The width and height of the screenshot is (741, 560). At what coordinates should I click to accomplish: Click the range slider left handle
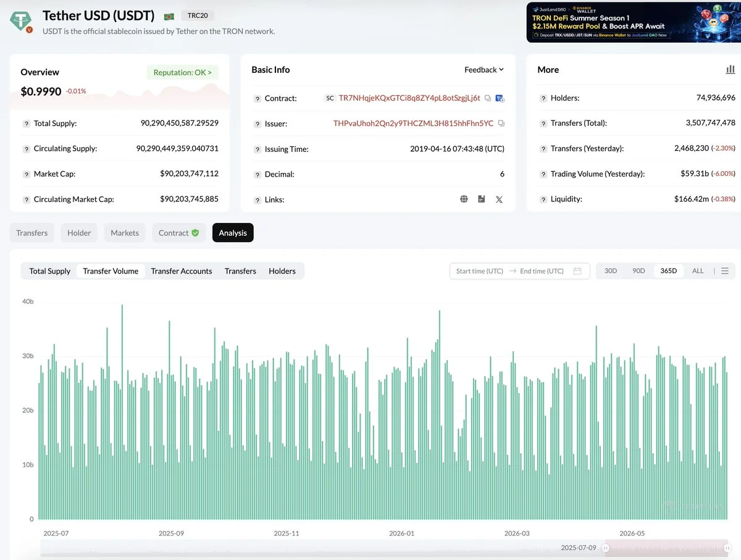click(x=606, y=548)
